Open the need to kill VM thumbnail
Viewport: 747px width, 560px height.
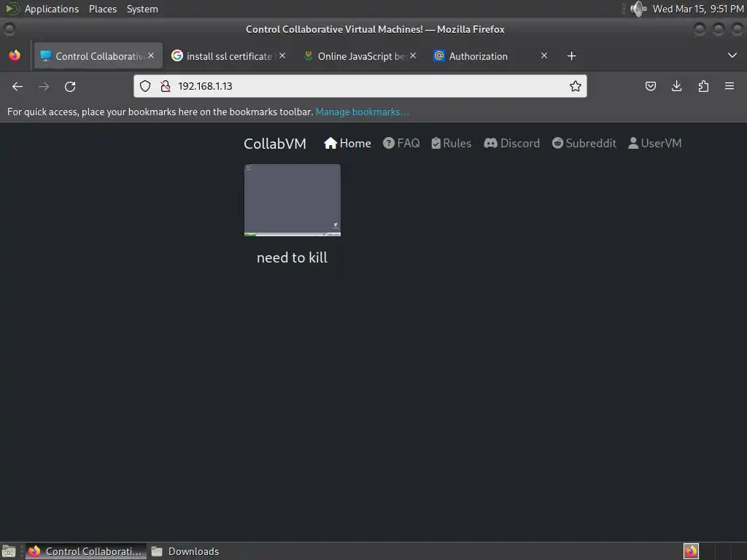point(293,201)
